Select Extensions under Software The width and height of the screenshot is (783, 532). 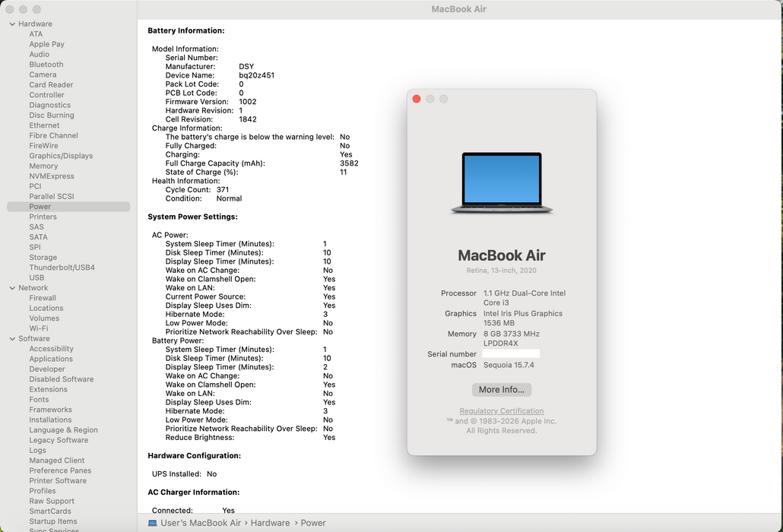point(48,389)
